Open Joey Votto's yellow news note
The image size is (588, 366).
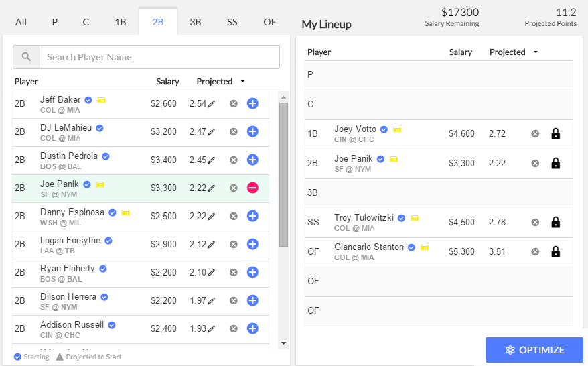point(396,129)
